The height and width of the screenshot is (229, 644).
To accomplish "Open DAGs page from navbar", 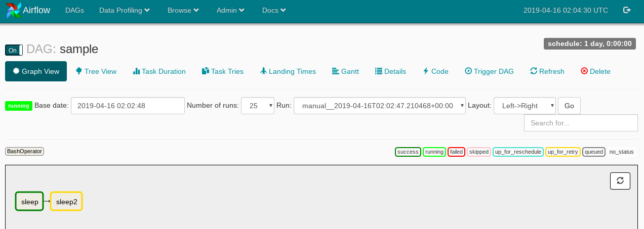I will click(x=74, y=10).
